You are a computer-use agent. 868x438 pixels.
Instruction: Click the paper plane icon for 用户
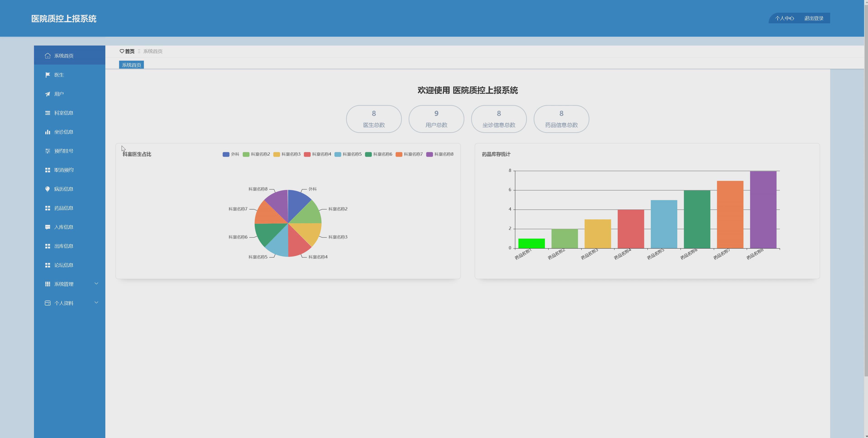coord(48,94)
